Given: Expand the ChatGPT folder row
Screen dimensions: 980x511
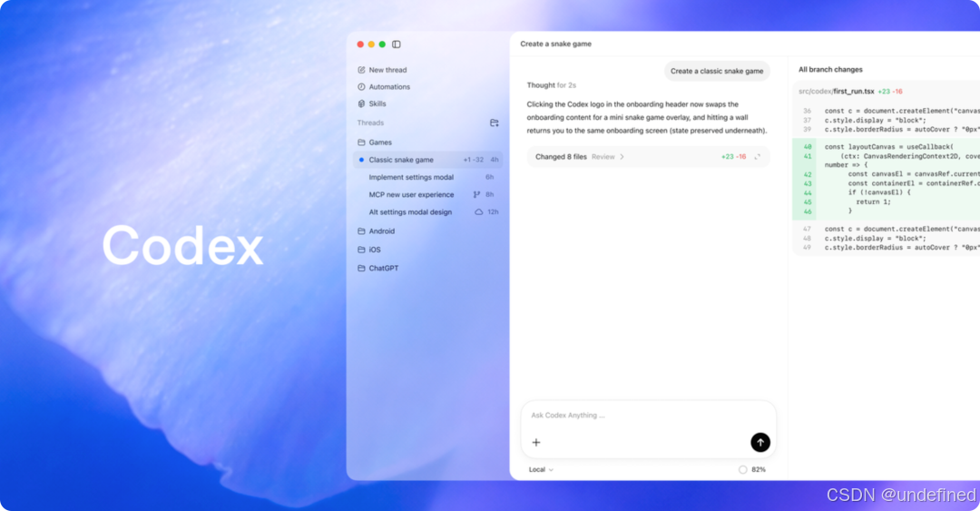Looking at the screenshot, I should 428,269.
